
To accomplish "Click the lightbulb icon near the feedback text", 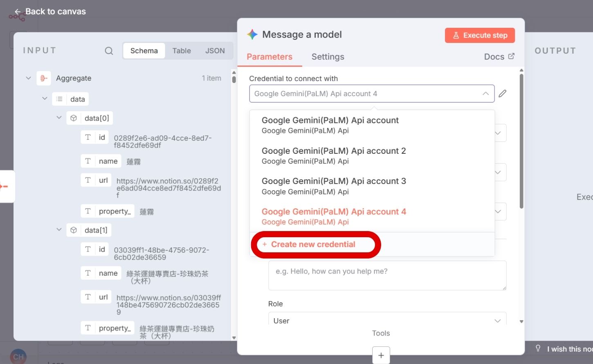I will pos(538,348).
